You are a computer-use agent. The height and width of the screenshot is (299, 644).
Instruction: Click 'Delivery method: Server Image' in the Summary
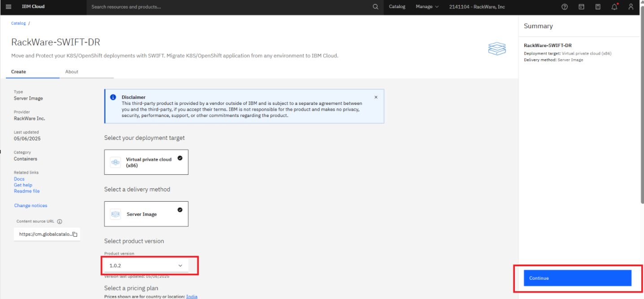tap(553, 60)
